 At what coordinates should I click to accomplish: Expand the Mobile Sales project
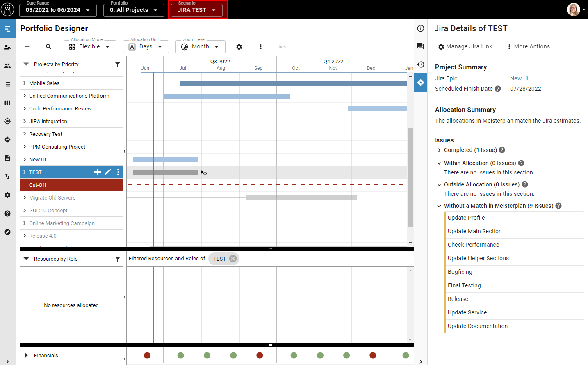[x=25, y=83]
